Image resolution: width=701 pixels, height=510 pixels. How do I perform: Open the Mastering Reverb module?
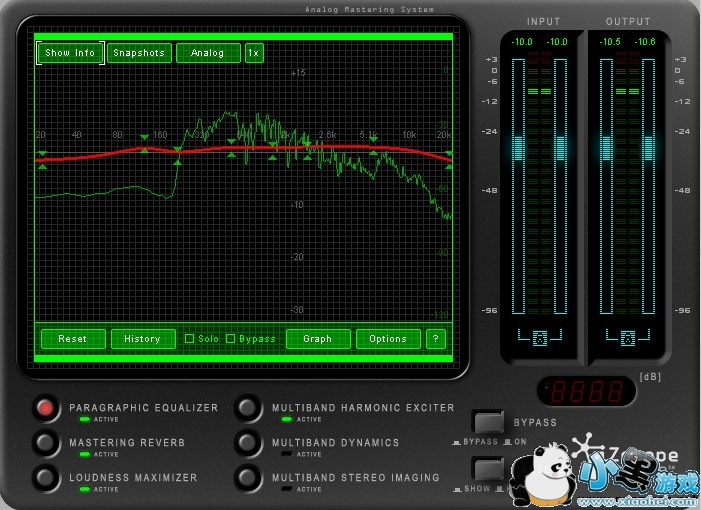(45, 442)
